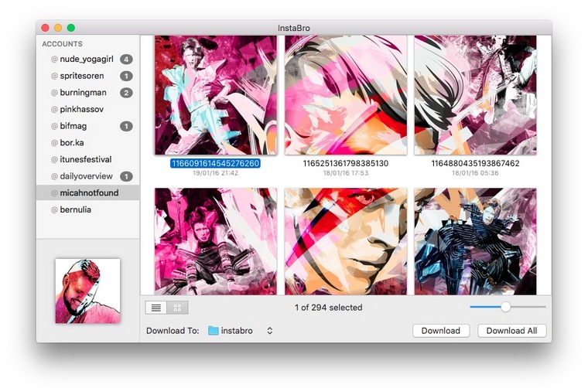Click the date 18/01/16 17:53
The image size is (588, 388).
tap(346, 173)
